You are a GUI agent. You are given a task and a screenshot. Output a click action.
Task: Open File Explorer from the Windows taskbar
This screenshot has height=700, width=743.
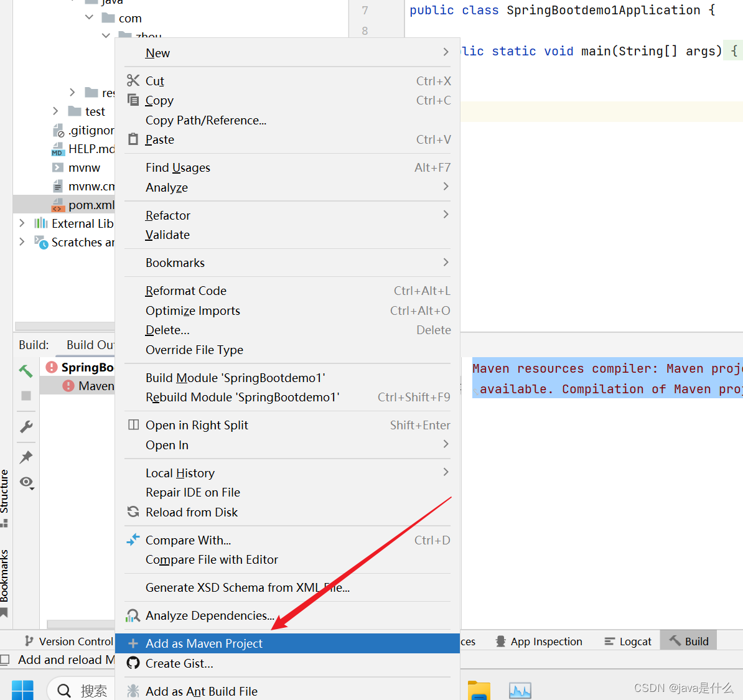pyautogui.click(x=479, y=690)
